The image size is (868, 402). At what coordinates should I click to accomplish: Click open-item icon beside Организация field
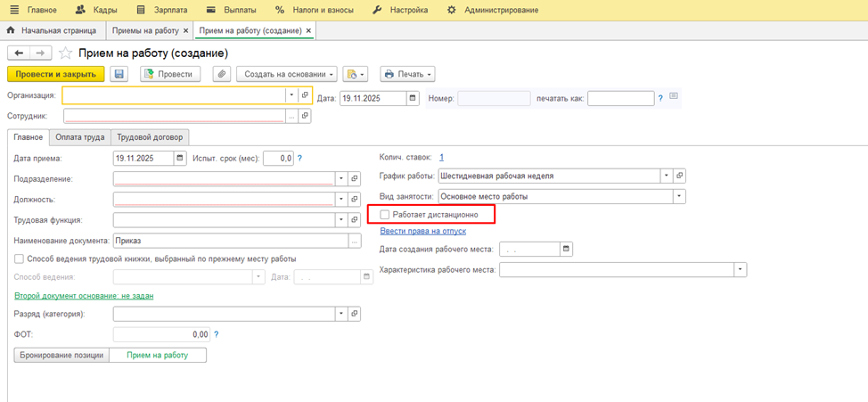point(305,94)
